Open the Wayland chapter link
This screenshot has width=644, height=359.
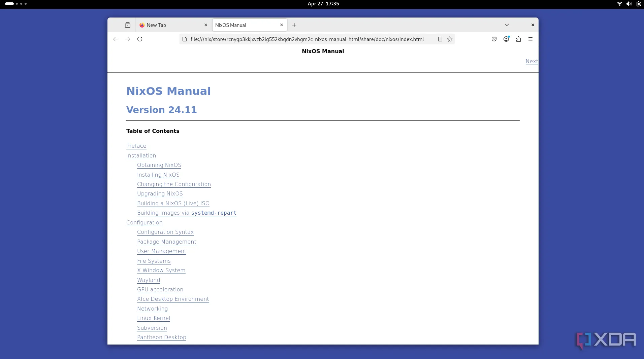point(148,280)
